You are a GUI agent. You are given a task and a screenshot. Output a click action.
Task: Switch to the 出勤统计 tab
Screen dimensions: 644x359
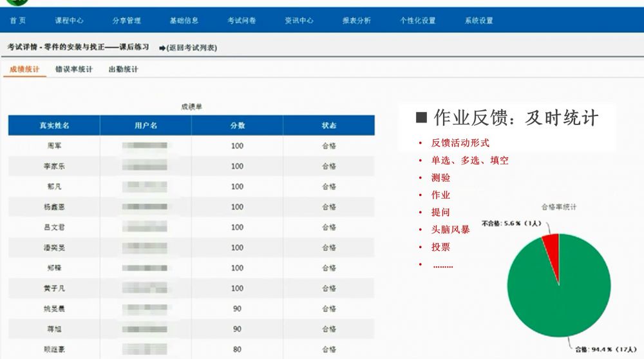click(x=122, y=70)
